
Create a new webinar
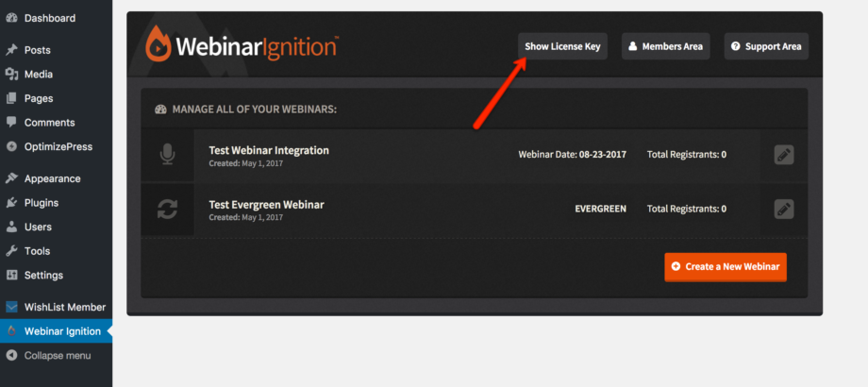[725, 267]
